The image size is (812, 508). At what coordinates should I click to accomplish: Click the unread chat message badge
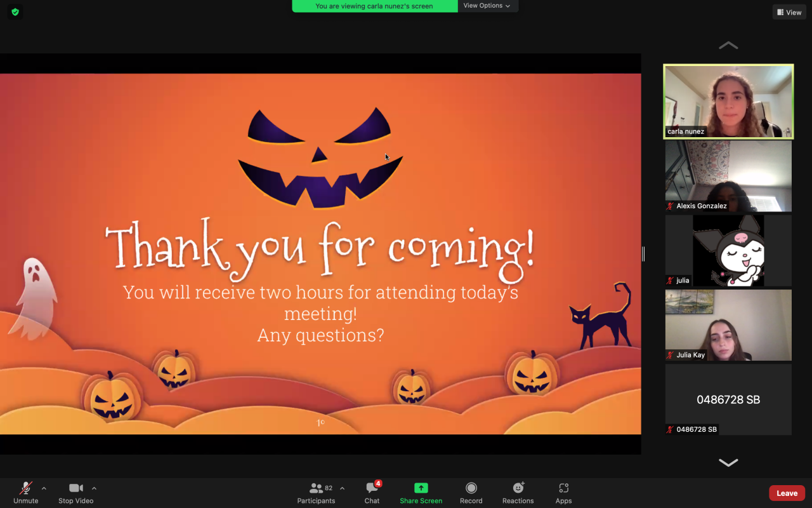(x=378, y=484)
